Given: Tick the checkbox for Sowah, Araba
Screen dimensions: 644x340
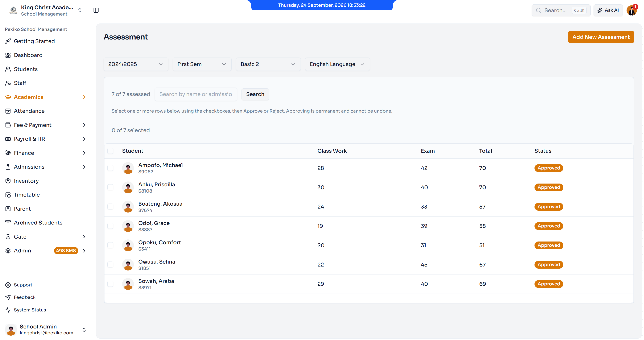Looking at the screenshot, I should [x=110, y=284].
